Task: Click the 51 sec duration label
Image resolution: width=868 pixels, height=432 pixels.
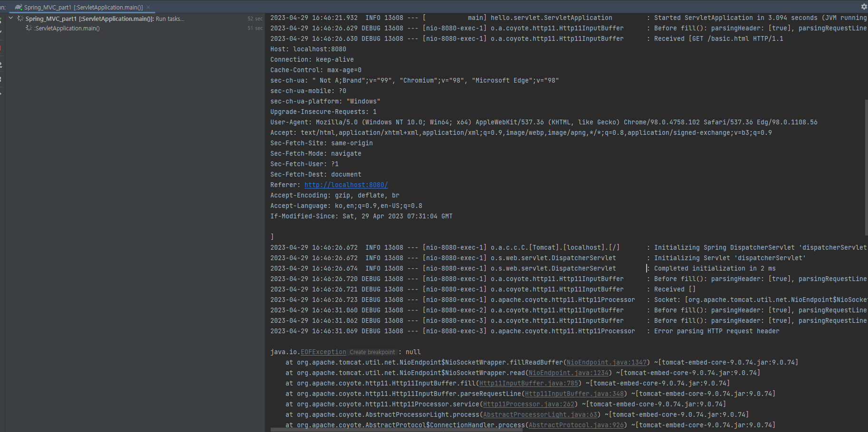Action: point(255,28)
